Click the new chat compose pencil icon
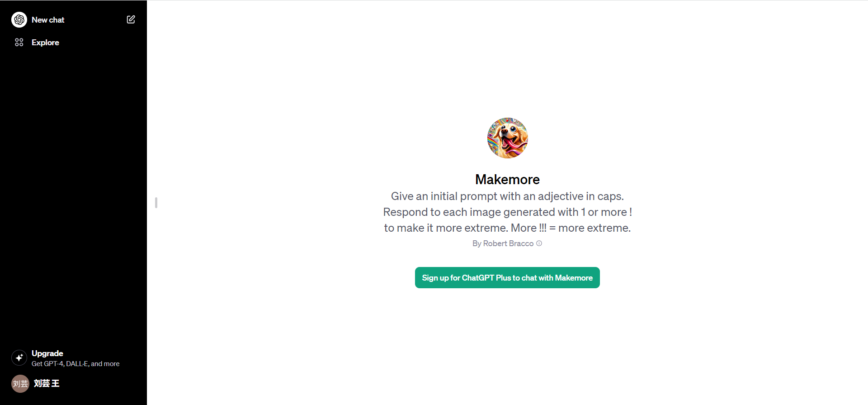 pyautogui.click(x=131, y=19)
